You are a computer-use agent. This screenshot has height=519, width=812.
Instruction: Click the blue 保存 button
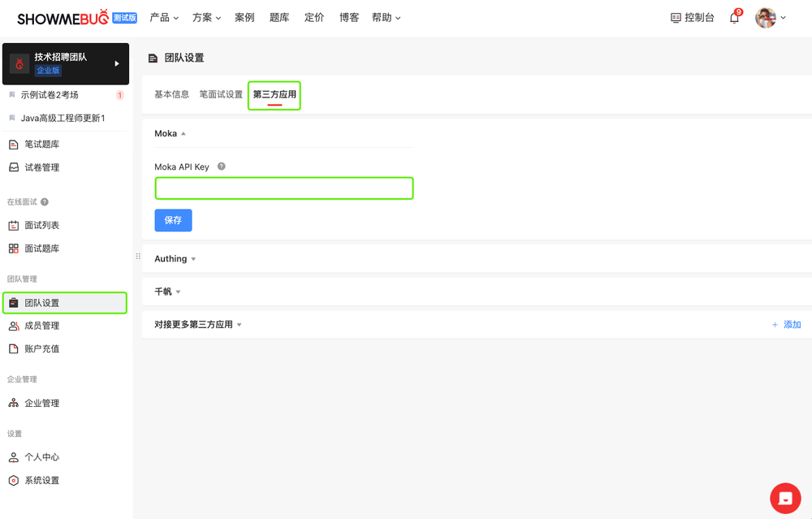(173, 220)
